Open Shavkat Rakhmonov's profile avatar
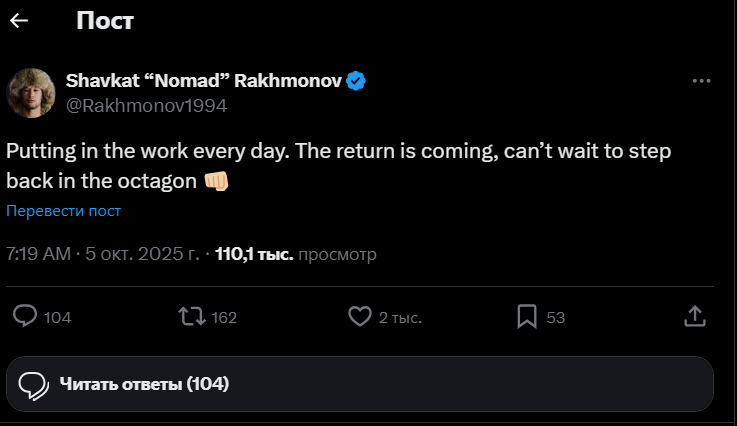The height and width of the screenshot is (426, 737). pyautogui.click(x=31, y=93)
